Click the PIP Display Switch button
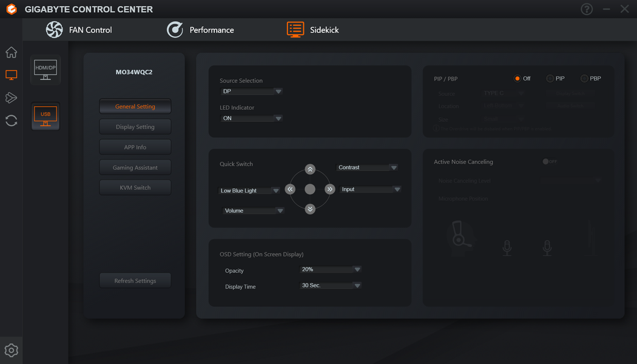This screenshot has height=364, width=637. pyautogui.click(x=570, y=93)
